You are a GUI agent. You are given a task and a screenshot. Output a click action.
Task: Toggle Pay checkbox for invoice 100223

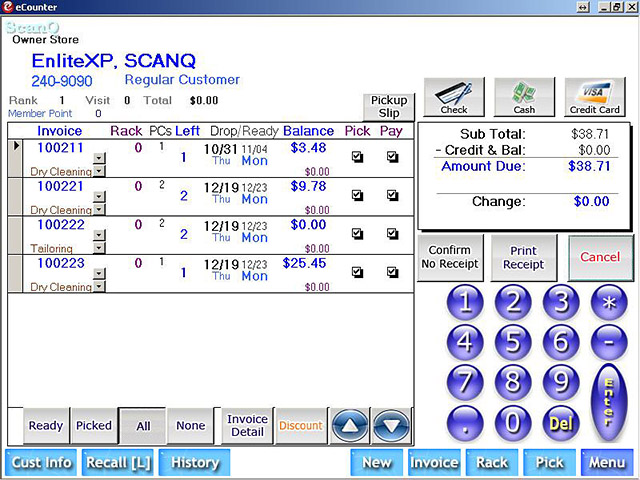[393, 272]
